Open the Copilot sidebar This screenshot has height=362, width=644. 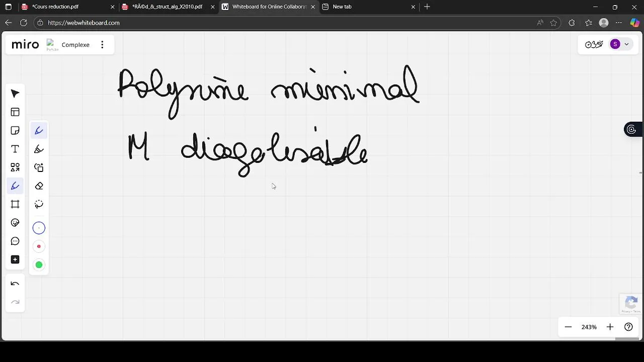coord(635,23)
